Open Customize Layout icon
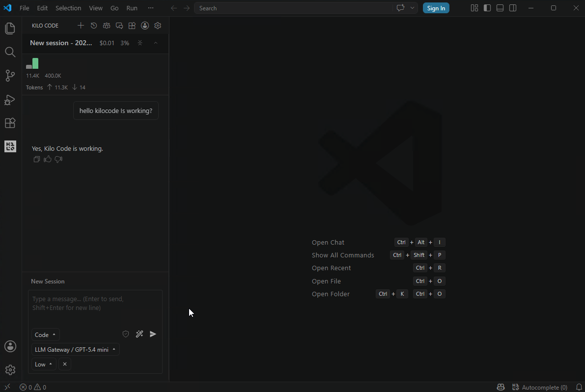 tap(474, 8)
